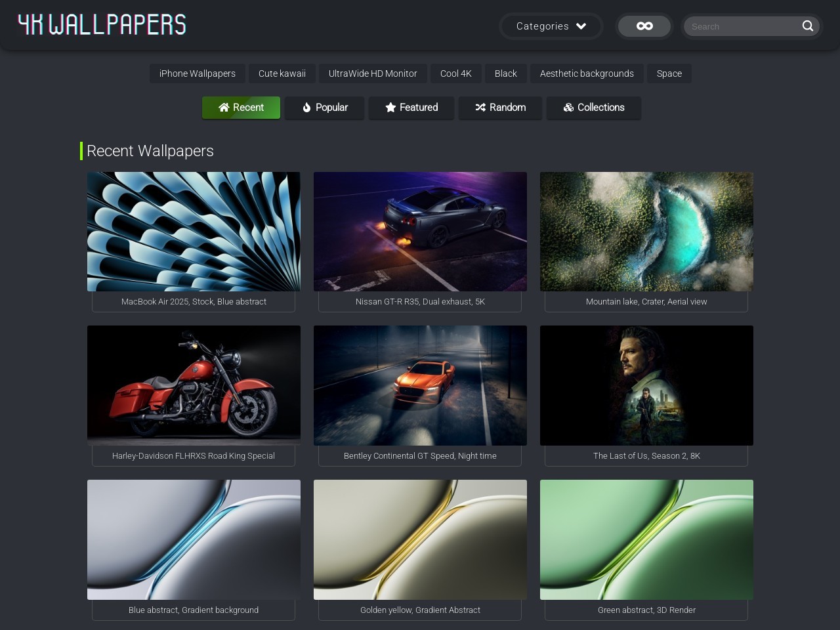Open the Golden yellow gradient wallpaper thumbnail
The height and width of the screenshot is (630, 840).
(x=420, y=539)
